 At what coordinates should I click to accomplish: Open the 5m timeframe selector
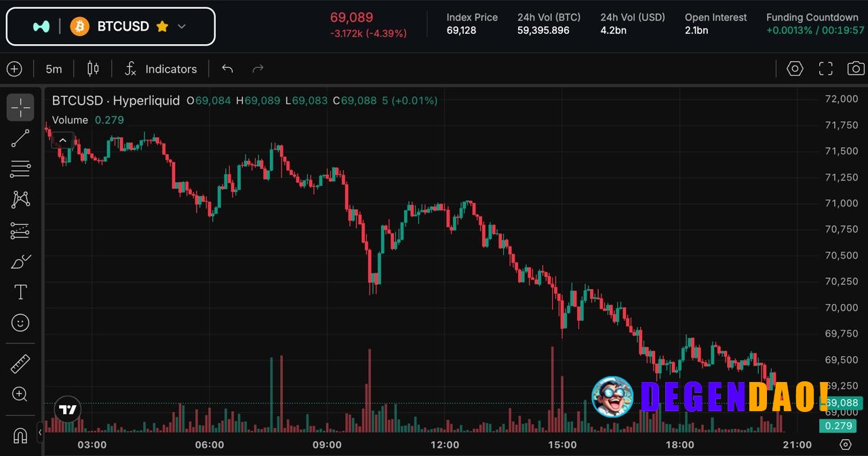(54, 69)
